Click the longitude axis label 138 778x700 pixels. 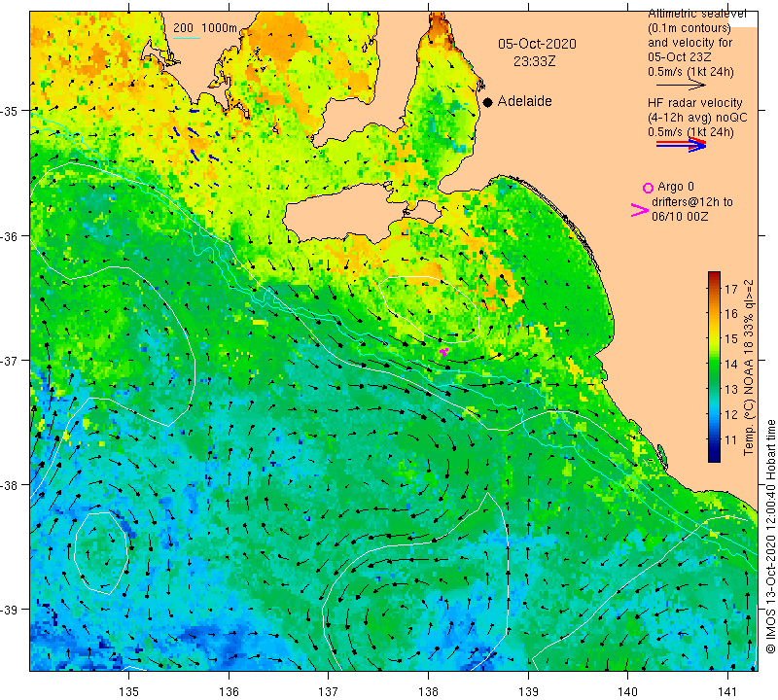(x=428, y=691)
